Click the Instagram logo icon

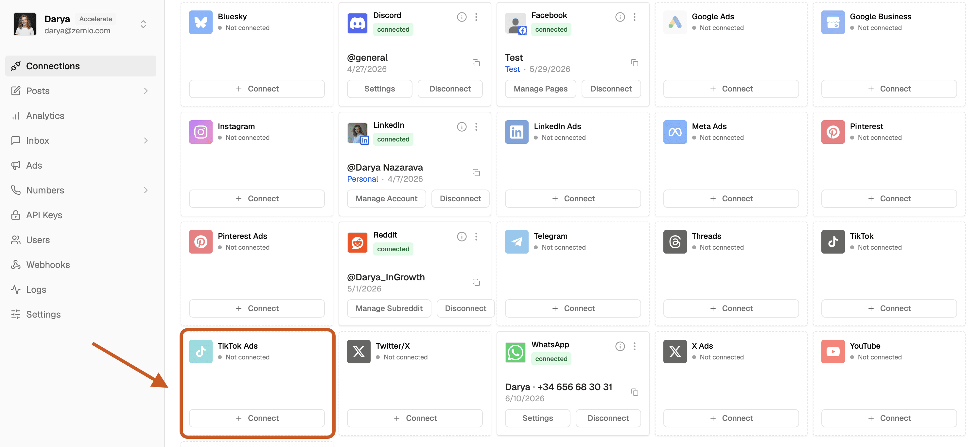pos(201,132)
